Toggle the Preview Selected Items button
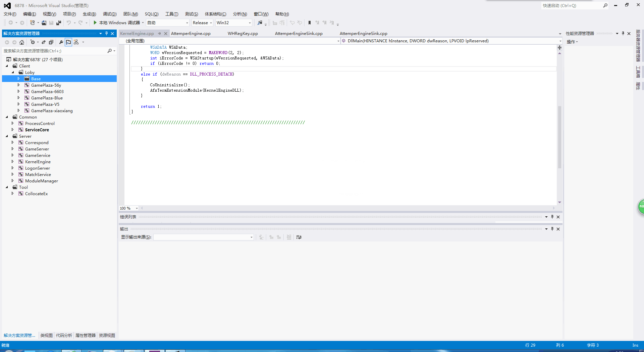Viewport: 644px width, 352px height. [x=68, y=42]
